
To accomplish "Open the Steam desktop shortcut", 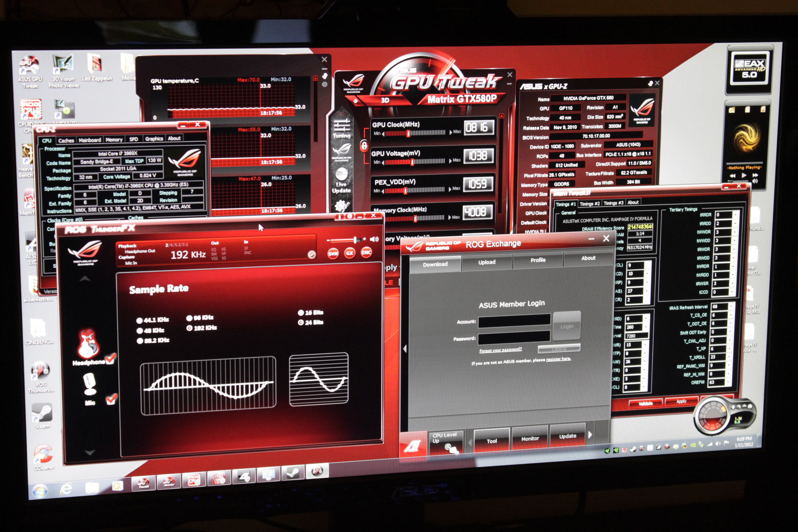I will click(42, 416).
